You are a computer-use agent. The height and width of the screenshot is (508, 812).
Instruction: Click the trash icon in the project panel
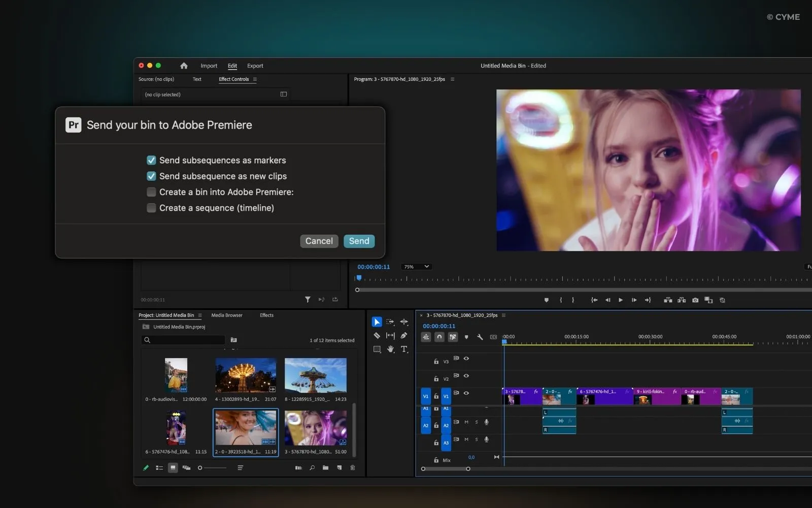point(352,468)
